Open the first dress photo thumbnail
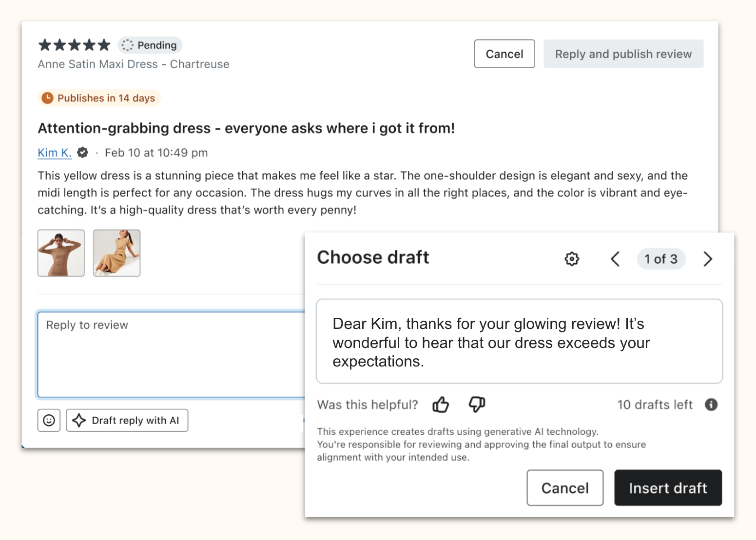Viewport: 756px width, 540px height. pyautogui.click(x=61, y=252)
